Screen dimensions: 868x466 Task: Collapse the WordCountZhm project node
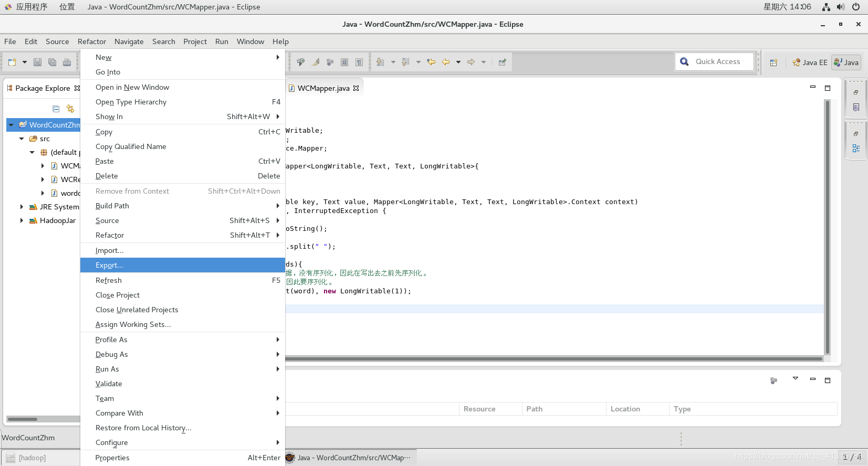tap(11, 125)
